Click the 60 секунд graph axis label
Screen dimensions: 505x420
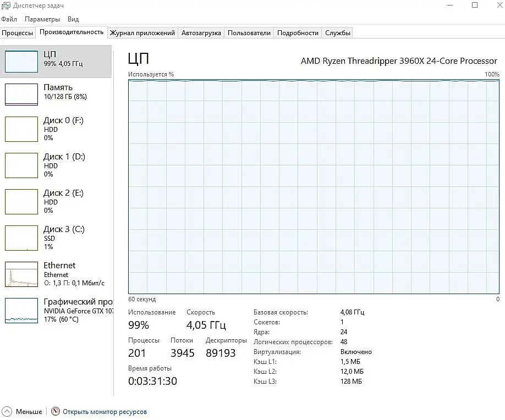click(142, 299)
